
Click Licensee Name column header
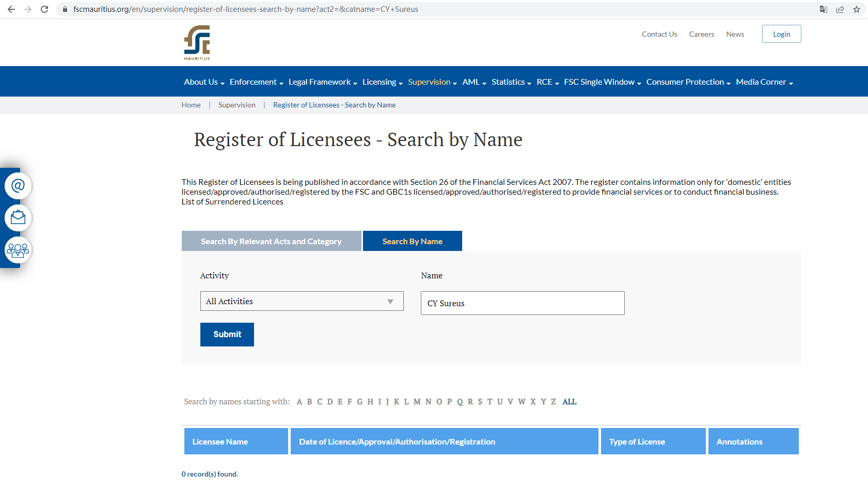click(x=236, y=441)
